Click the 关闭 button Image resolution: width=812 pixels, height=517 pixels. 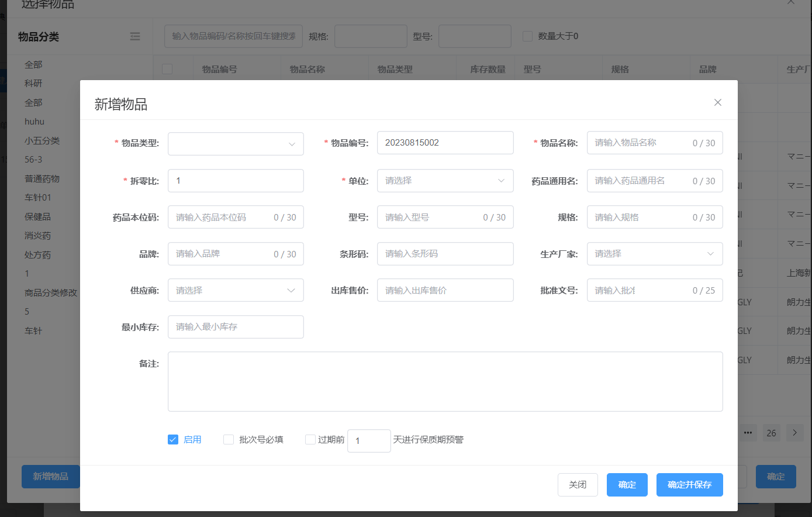578,485
